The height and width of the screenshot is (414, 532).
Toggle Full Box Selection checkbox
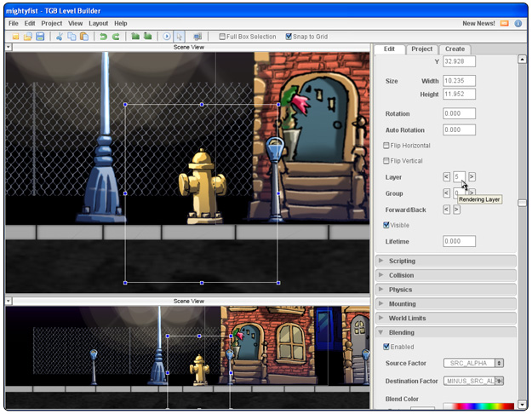[x=222, y=37]
